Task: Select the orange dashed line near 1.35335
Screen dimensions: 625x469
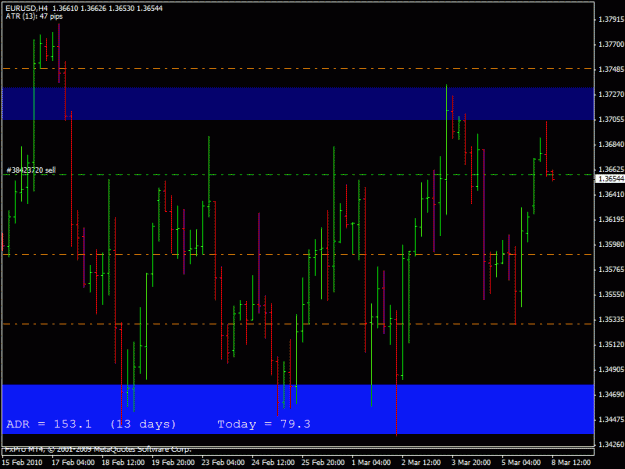Action: [x=298, y=324]
